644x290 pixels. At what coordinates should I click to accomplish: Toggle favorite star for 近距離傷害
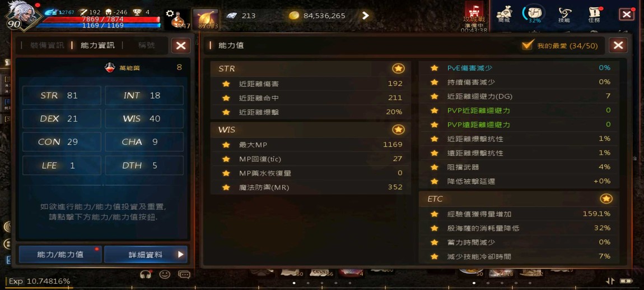226,84
